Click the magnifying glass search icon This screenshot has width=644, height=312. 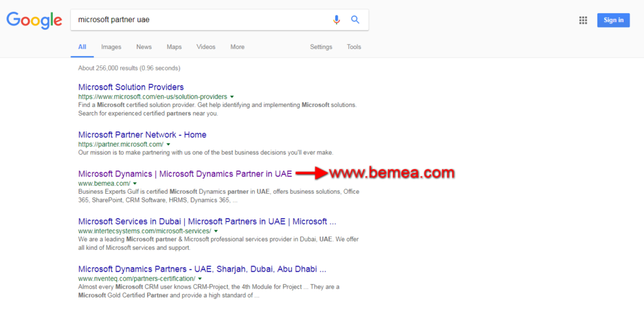point(355,19)
